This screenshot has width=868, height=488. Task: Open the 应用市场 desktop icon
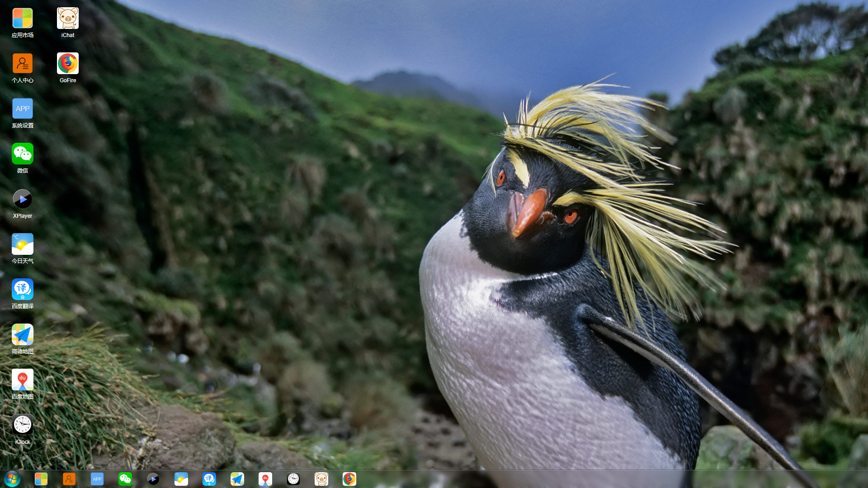(x=23, y=19)
